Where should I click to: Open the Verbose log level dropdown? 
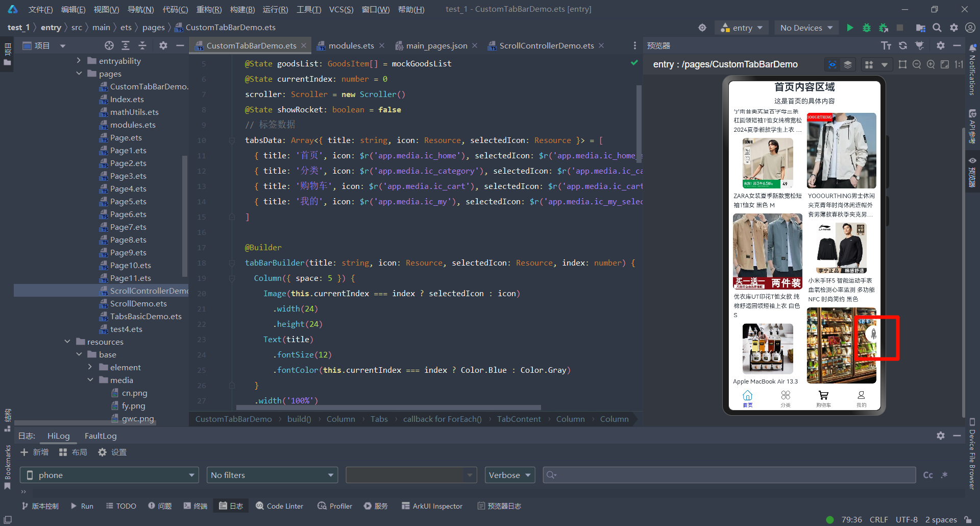point(509,475)
